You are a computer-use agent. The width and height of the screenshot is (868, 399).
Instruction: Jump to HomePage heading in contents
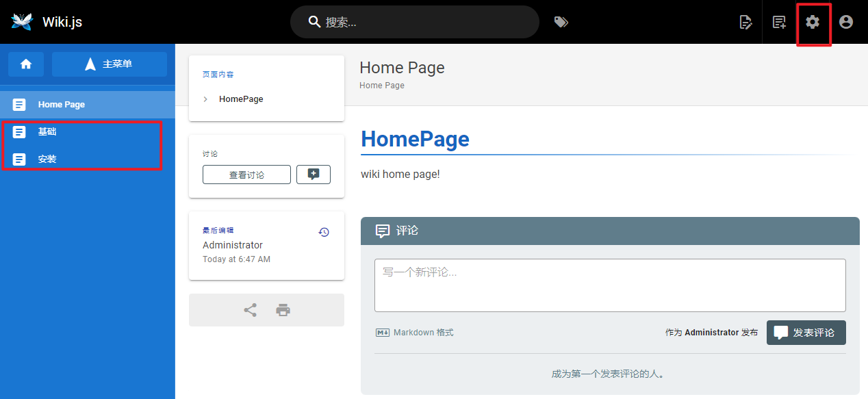[x=241, y=99]
